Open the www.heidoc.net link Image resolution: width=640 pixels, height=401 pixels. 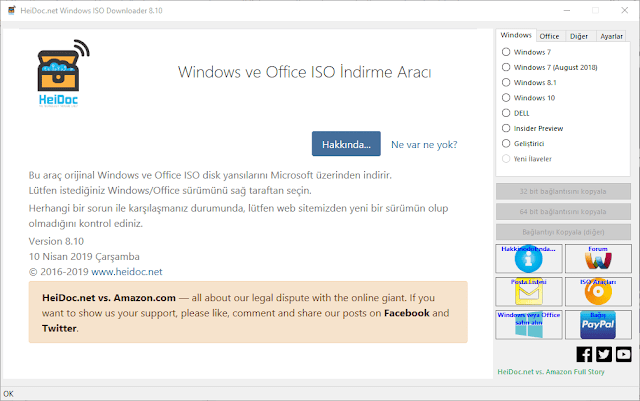coord(127,272)
